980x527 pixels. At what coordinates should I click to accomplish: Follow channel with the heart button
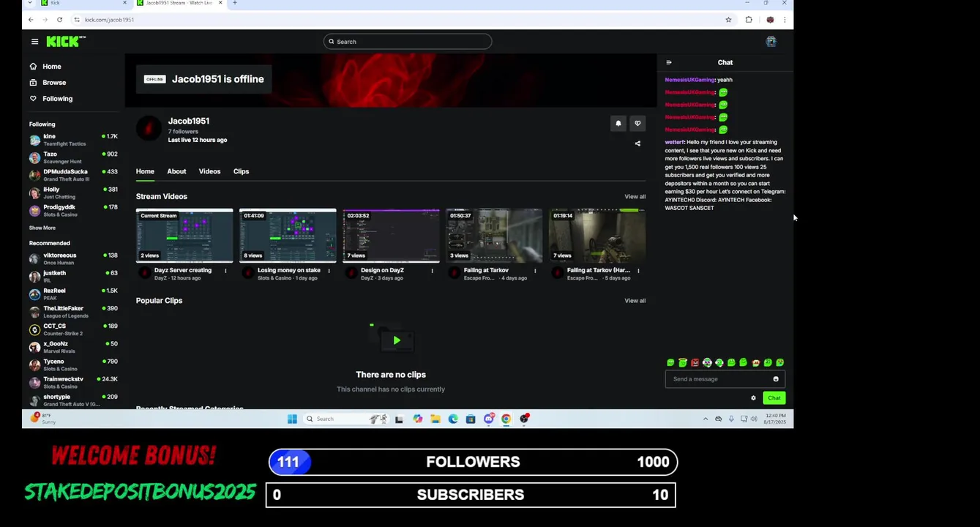637,124
